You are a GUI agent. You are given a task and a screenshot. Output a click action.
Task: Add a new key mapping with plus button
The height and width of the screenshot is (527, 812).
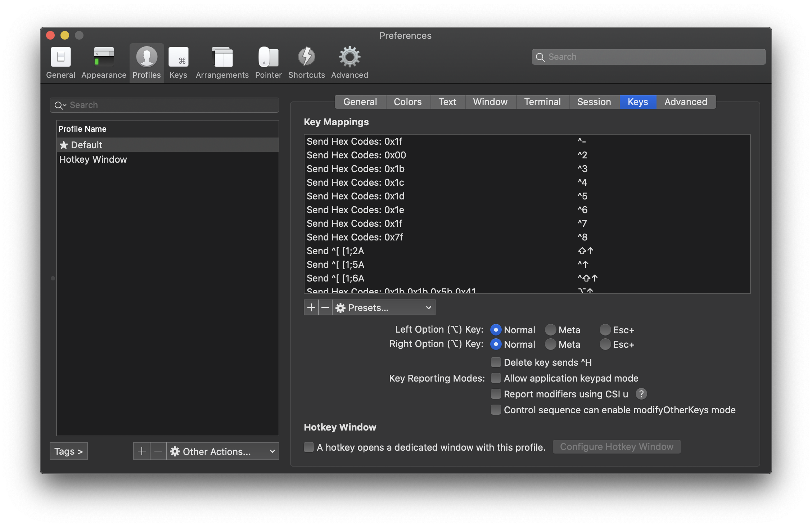coord(311,308)
